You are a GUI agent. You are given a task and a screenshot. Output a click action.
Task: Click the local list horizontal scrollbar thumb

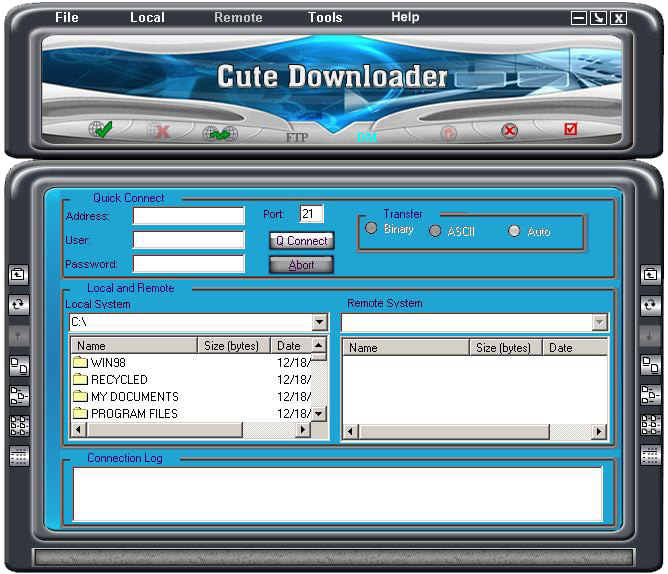point(164,430)
